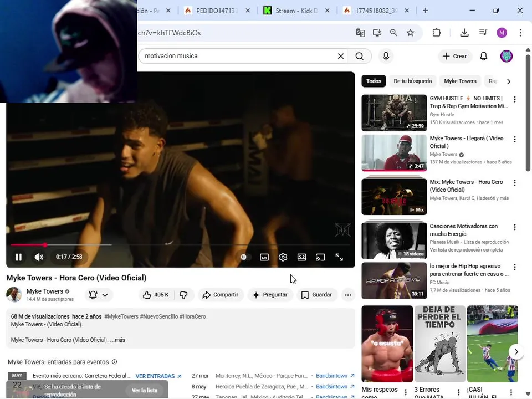This screenshot has height=399, width=532.
Task: Click install app icon in address bar
Action: coord(377,33)
